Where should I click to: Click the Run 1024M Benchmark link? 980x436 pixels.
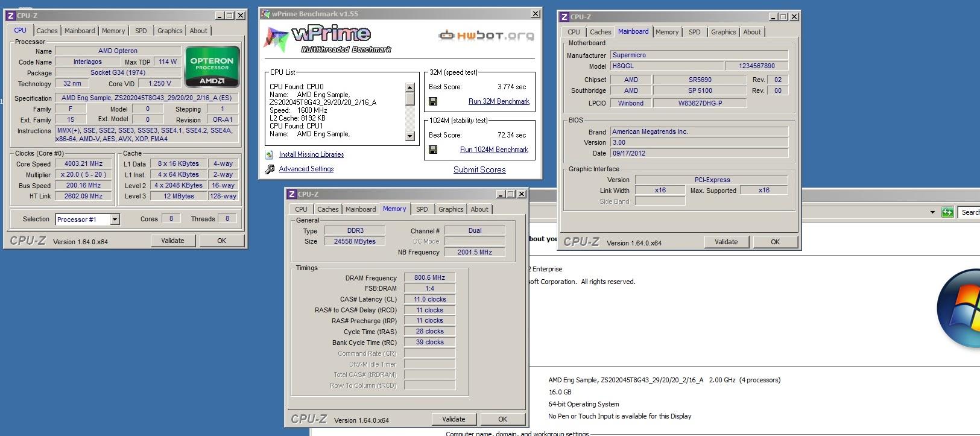(494, 150)
